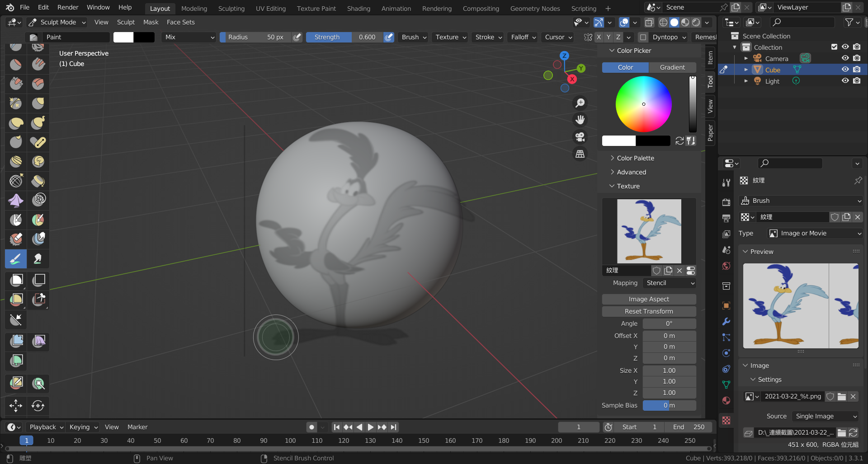Toggle X axis symmetry
Image resolution: width=868 pixels, height=464 pixels.
pos(599,37)
